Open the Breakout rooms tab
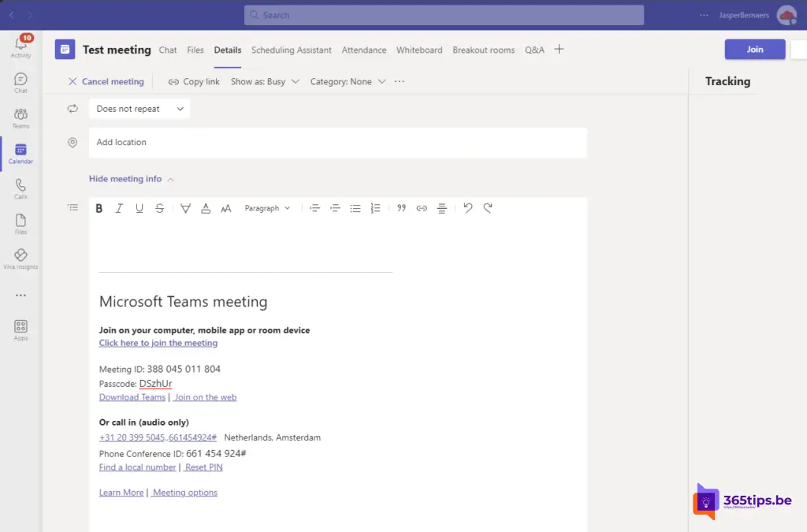The image size is (807, 532). click(483, 50)
